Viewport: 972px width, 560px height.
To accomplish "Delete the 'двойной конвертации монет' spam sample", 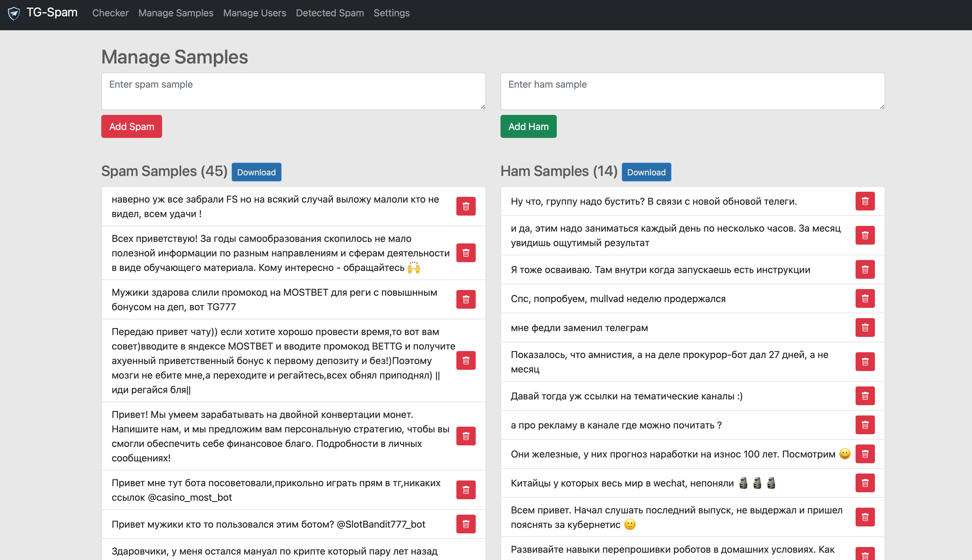I will [x=465, y=436].
